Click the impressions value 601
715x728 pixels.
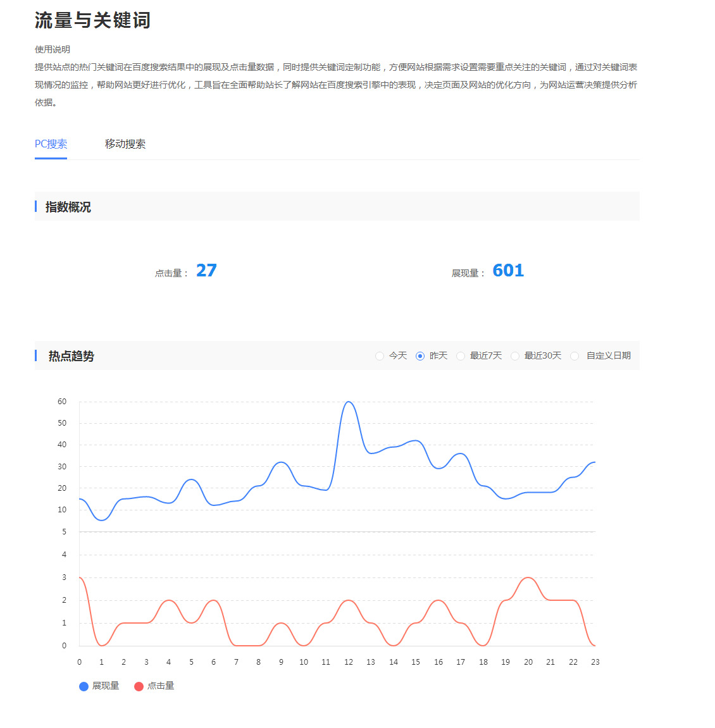[x=508, y=270]
